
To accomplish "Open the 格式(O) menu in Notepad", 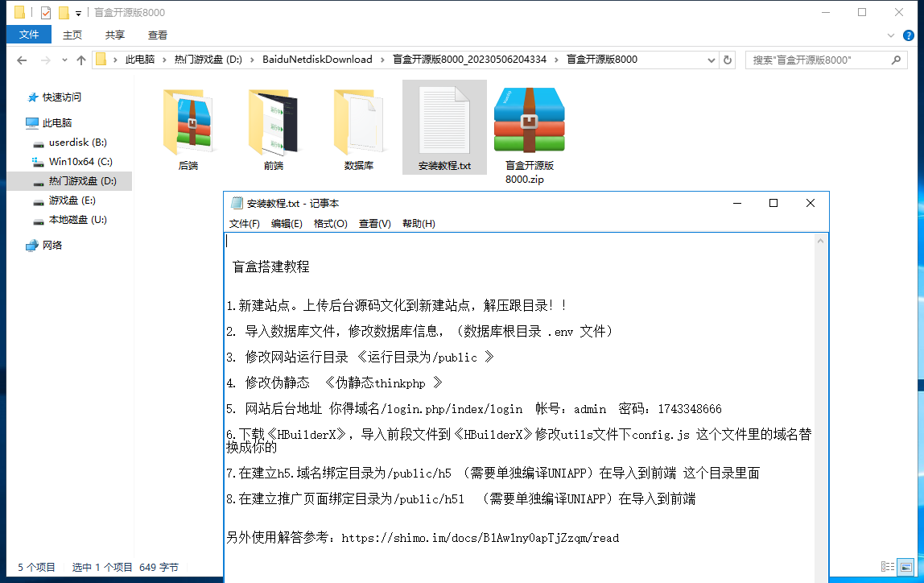I will point(330,224).
